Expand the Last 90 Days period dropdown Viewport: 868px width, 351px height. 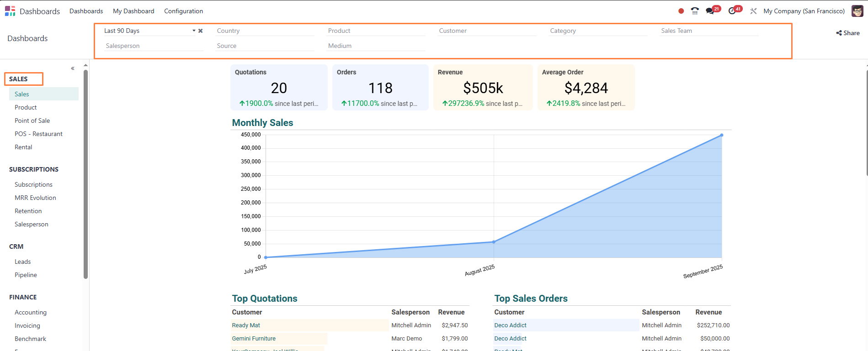(x=194, y=31)
